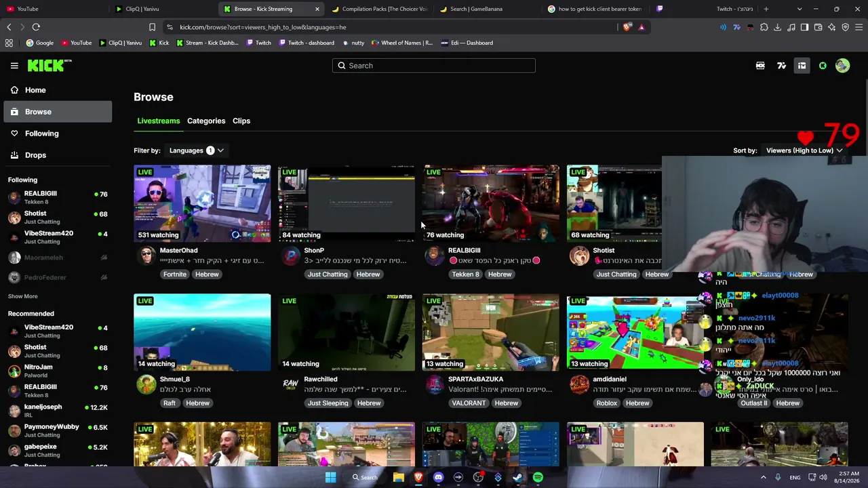Show hidden system tray icons
Image resolution: width=868 pixels, height=488 pixels.
[x=763, y=477]
